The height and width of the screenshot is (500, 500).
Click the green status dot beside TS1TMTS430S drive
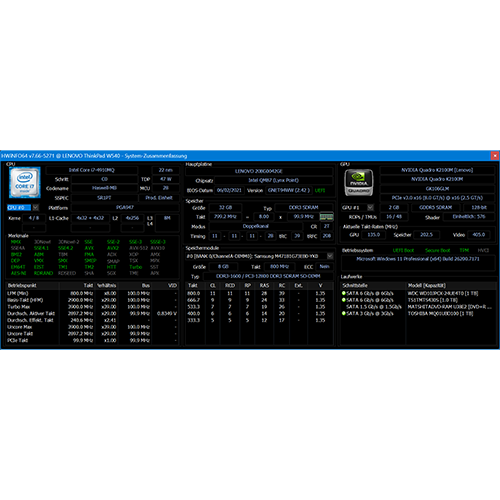tap(343, 300)
